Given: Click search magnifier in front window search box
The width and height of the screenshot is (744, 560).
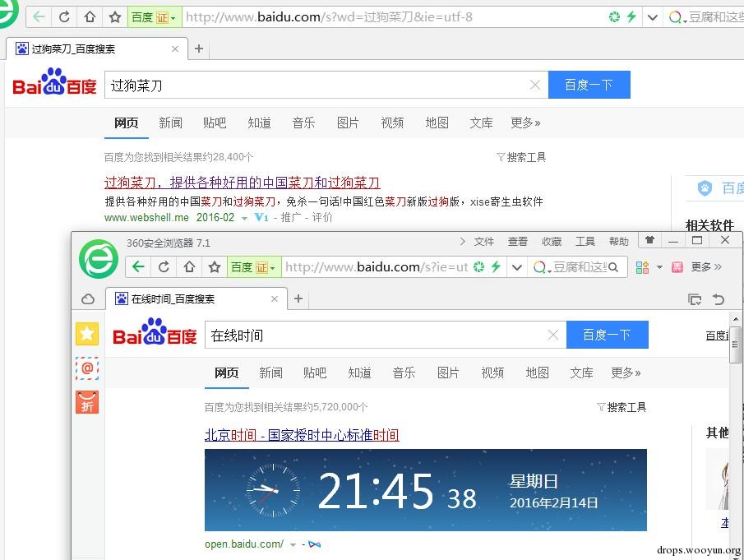Looking at the screenshot, I should coord(613,267).
